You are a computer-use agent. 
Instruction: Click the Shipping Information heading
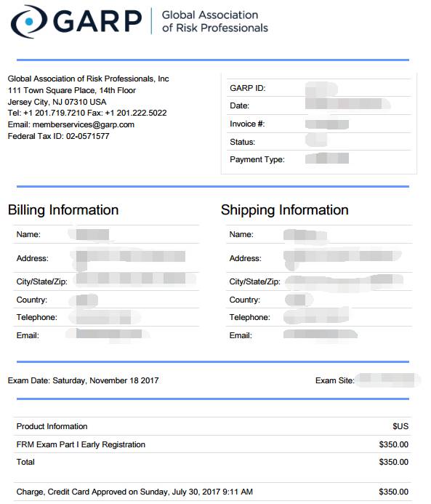[285, 210]
